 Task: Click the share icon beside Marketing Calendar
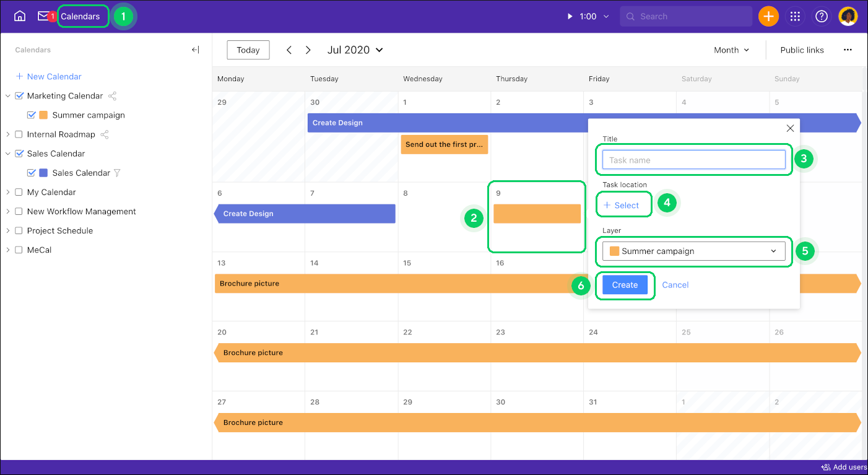click(x=113, y=95)
